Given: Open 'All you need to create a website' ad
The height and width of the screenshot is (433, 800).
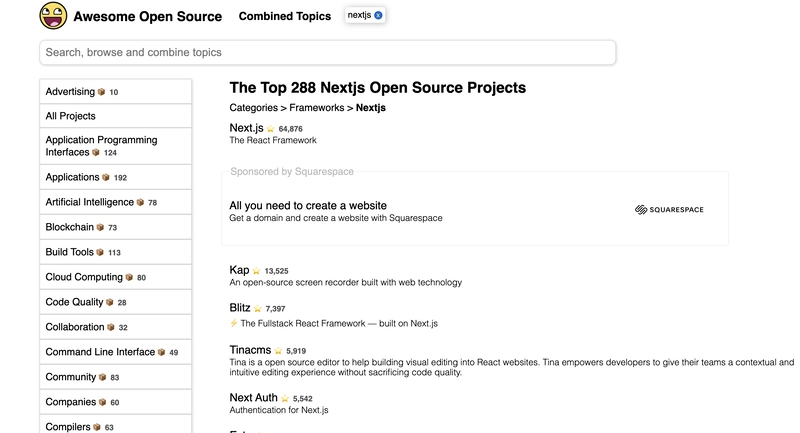Looking at the screenshot, I should pyautogui.click(x=308, y=206).
